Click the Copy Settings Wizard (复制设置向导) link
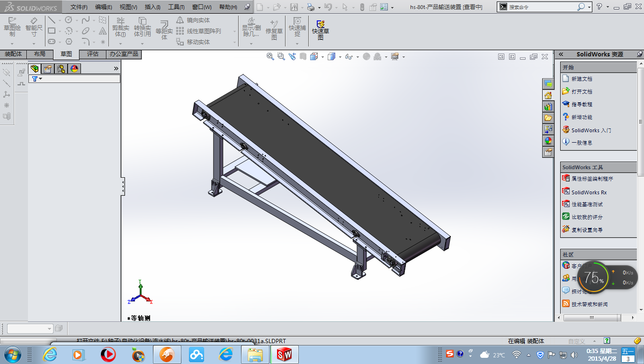 tap(582, 230)
